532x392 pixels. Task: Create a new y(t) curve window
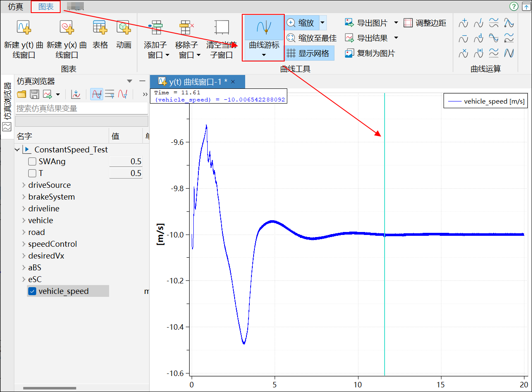(x=24, y=37)
